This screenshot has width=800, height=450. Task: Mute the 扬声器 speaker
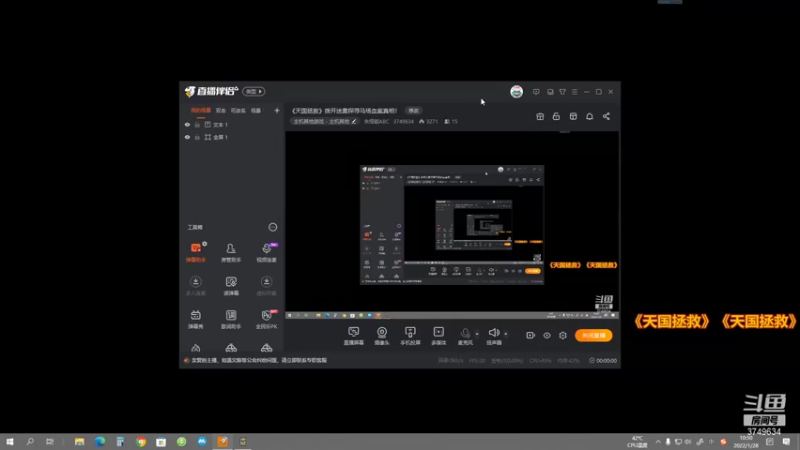point(494,336)
